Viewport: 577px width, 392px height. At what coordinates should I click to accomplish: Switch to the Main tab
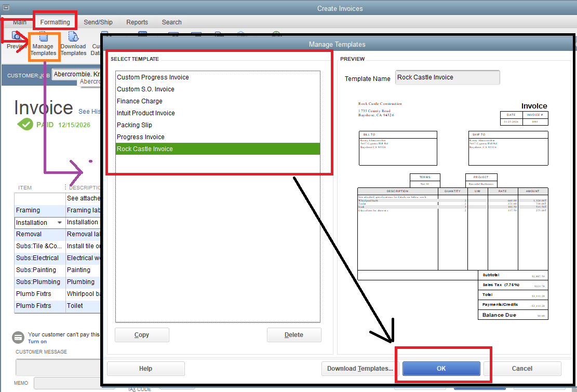click(20, 22)
